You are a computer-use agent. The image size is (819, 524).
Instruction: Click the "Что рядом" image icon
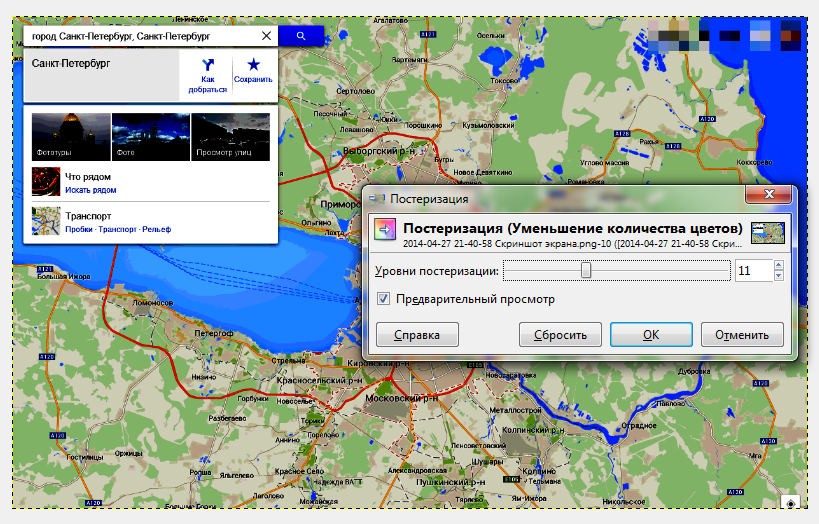pos(46,181)
